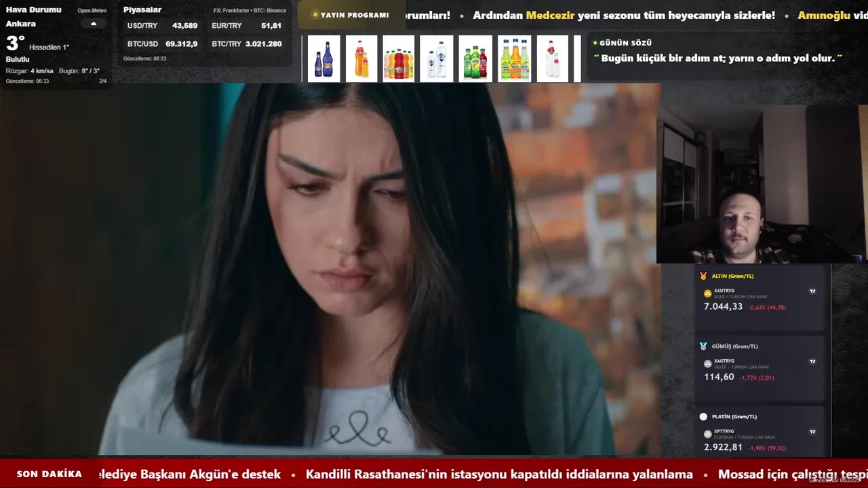Click the XAUTRYG ticker symbol

(724, 291)
